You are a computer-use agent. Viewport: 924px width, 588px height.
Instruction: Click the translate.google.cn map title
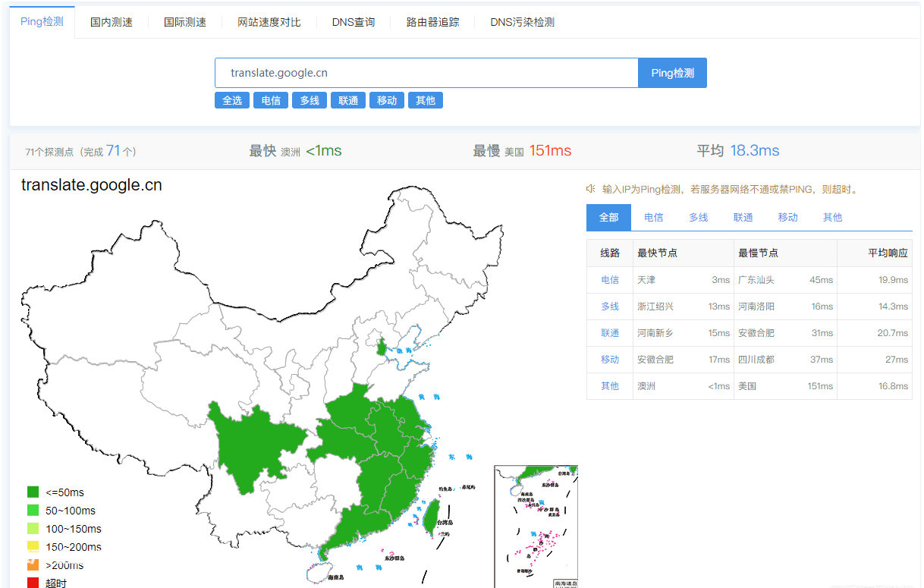coord(92,185)
